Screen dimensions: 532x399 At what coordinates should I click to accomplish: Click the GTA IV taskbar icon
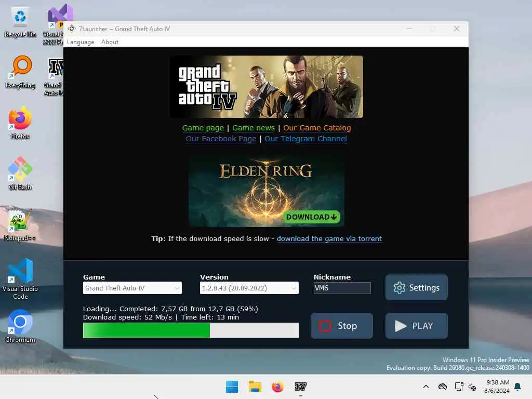[x=300, y=387]
